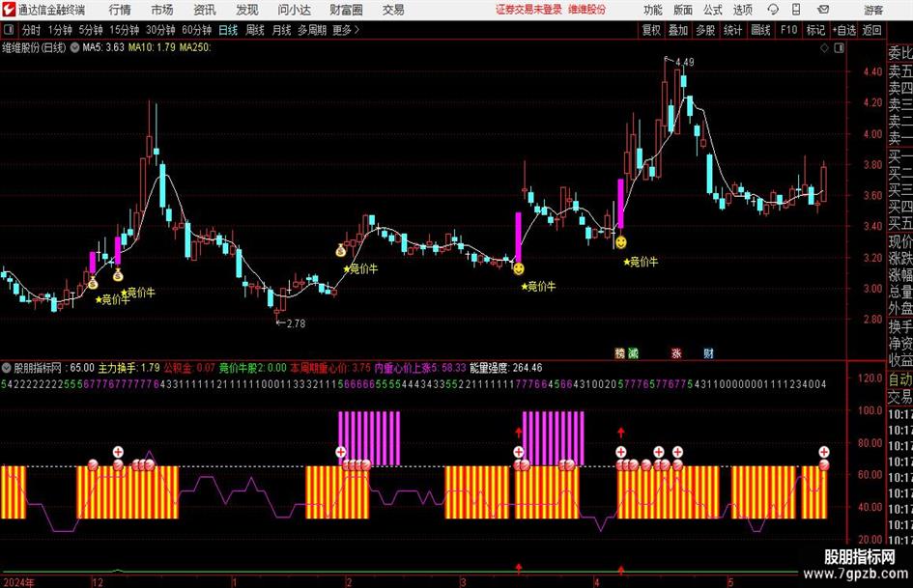The width and height of the screenshot is (913, 588).
Task: Click the 游客 guest account button
Action: click(873, 10)
